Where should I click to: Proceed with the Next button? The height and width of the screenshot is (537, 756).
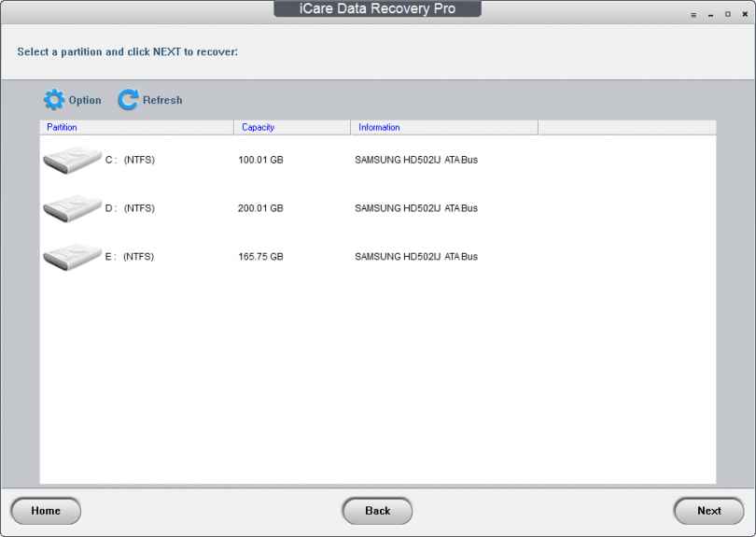(708, 511)
